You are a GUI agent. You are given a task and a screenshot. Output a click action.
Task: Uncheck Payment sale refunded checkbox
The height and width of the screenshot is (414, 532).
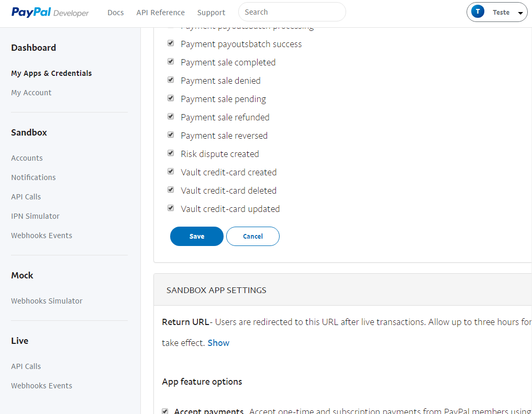pos(171,117)
